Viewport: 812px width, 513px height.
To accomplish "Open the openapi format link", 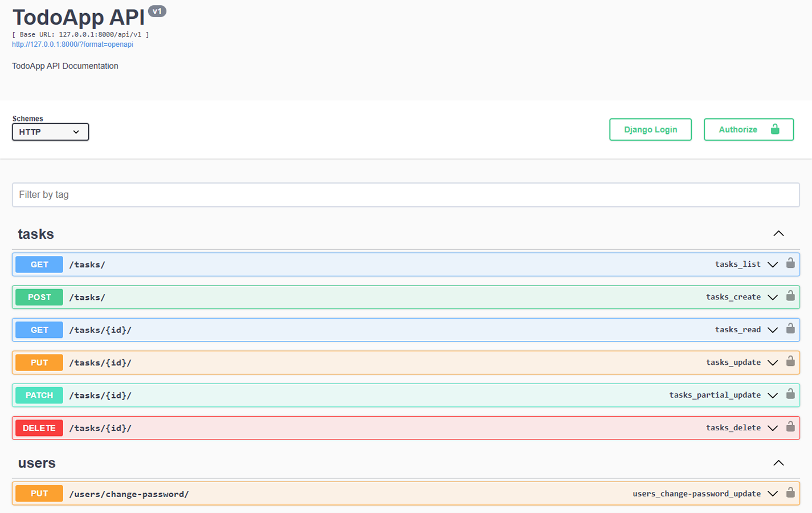I will pyautogui.click(x=72, y=44).
